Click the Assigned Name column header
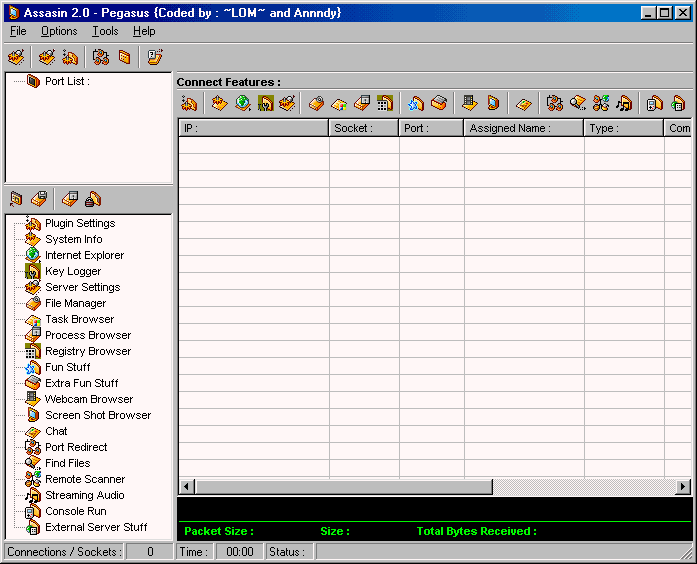 pos(523,128)
